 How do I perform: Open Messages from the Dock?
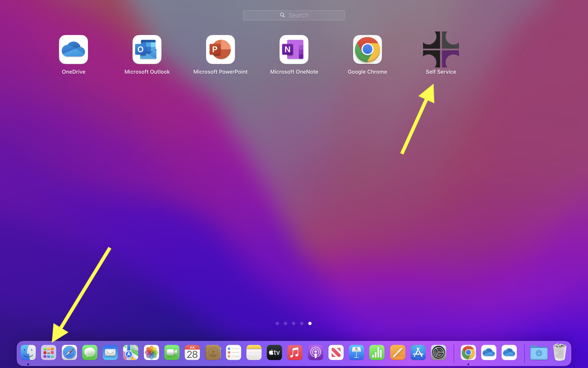pos(90,352)
